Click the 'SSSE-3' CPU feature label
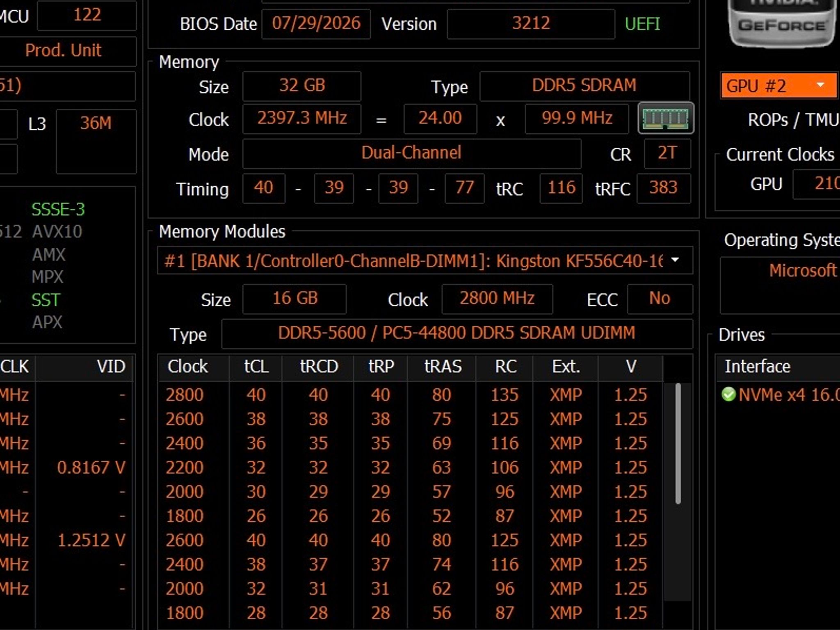 click(58, 210)
